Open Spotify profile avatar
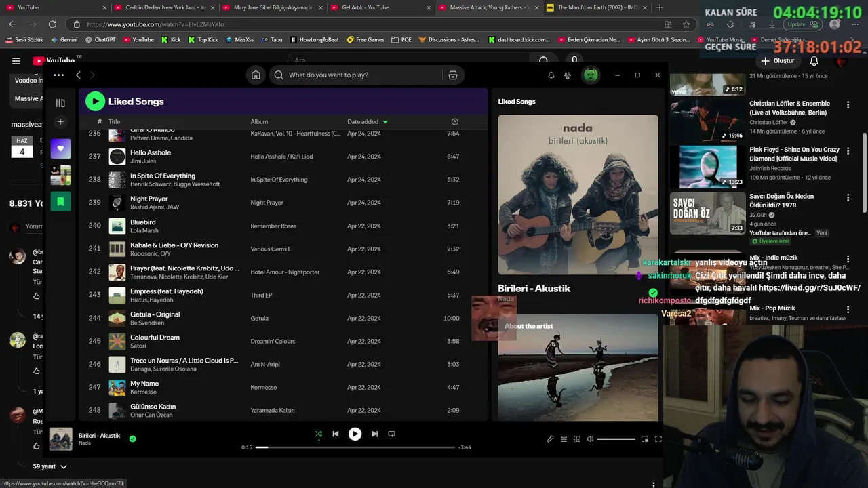The height and width of the screenshot is (488, 868). pyautogui.click(x=591, y=75)
